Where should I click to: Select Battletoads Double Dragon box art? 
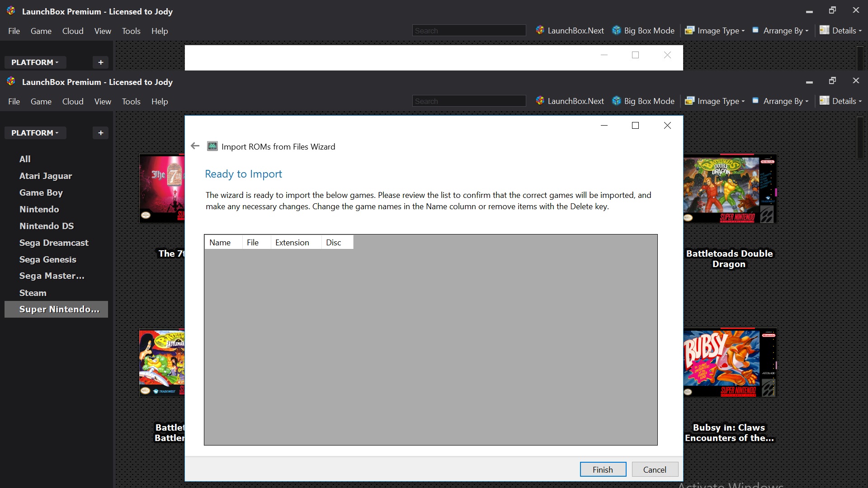[x=730, y=189]
